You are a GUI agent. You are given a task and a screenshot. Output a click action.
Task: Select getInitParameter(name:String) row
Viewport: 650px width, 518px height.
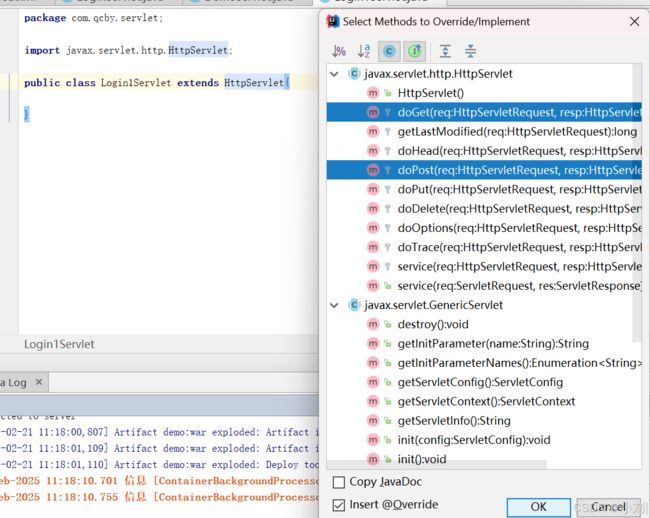coord(484,344)
